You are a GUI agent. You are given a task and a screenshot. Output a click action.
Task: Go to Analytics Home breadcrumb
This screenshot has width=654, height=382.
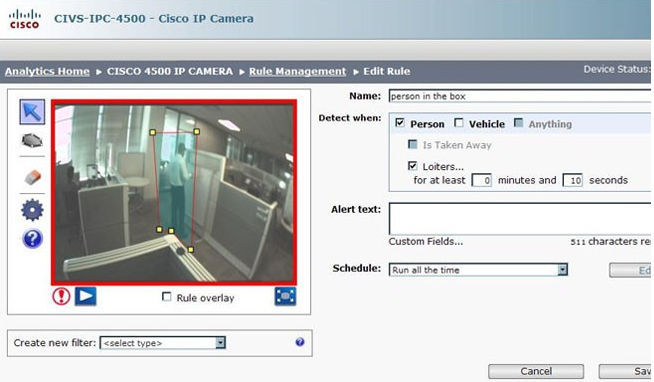pos(47,71)
